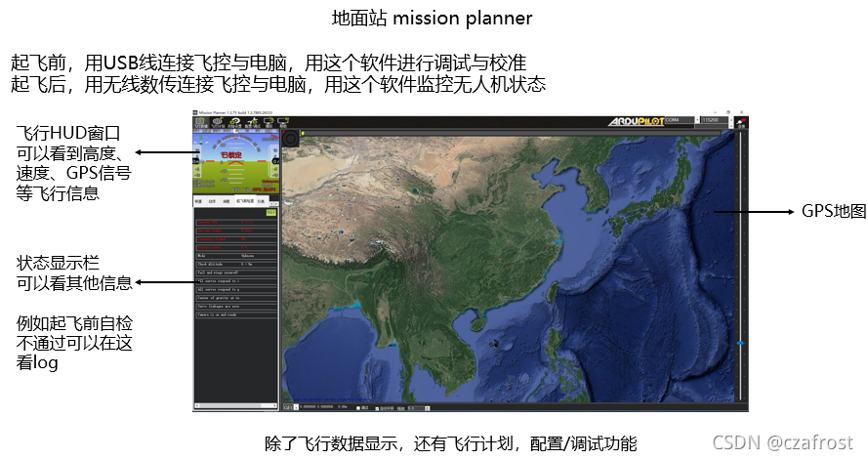
Task: Click the checklist panel horizontal scrollbar
Action: (235, 405)
